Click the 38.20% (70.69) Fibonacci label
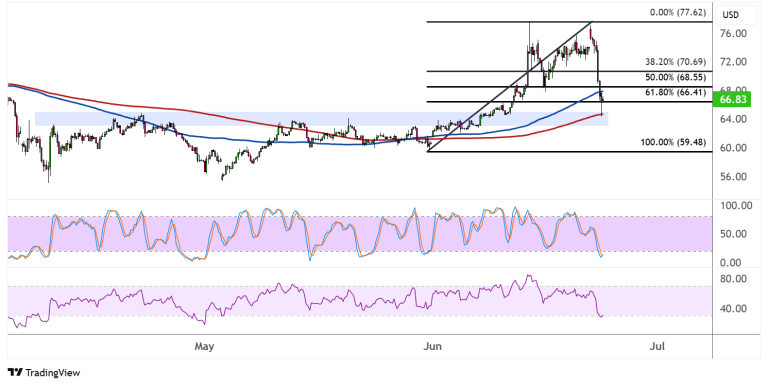This screenshot has width=768, height=386. (x=675, y=62)
